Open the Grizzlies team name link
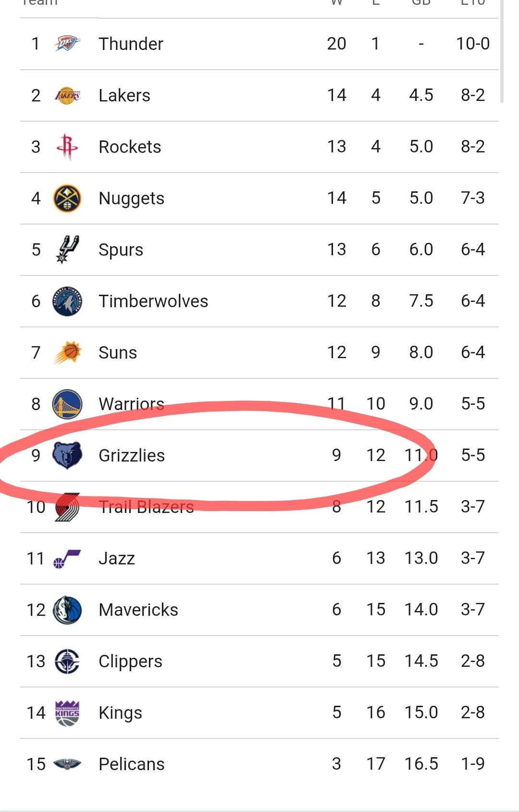 [131, 455]
